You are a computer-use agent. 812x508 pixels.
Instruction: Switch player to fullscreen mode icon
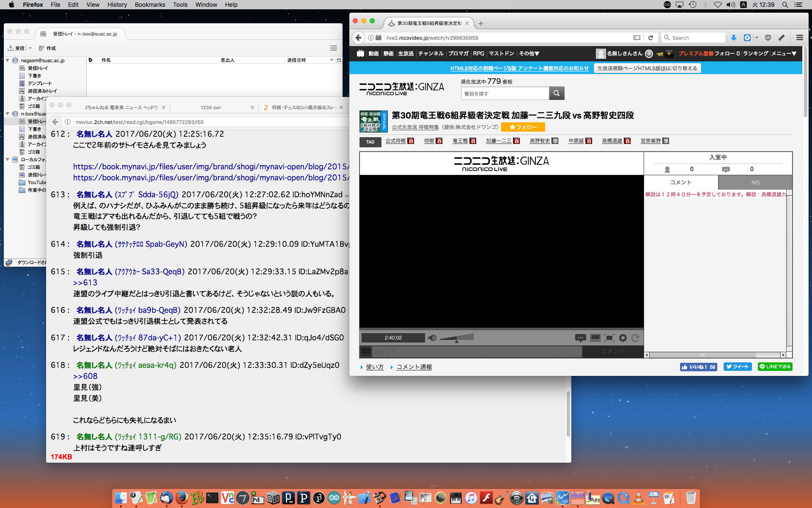pos(609,338)
